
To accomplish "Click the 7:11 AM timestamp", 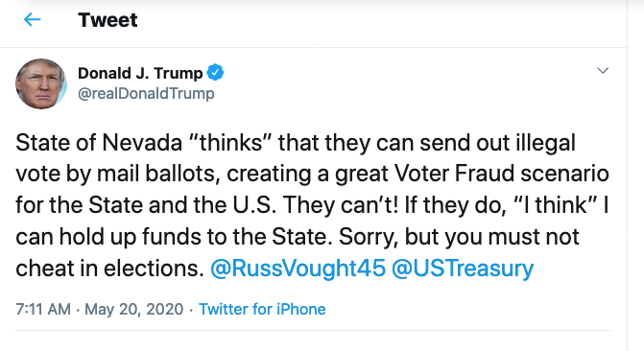I will [x=43, y=309].
